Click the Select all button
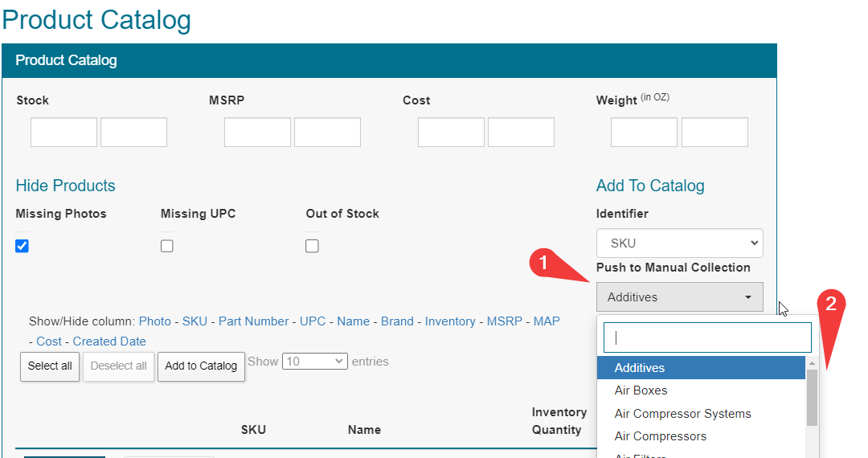 (x=50, y=366)
